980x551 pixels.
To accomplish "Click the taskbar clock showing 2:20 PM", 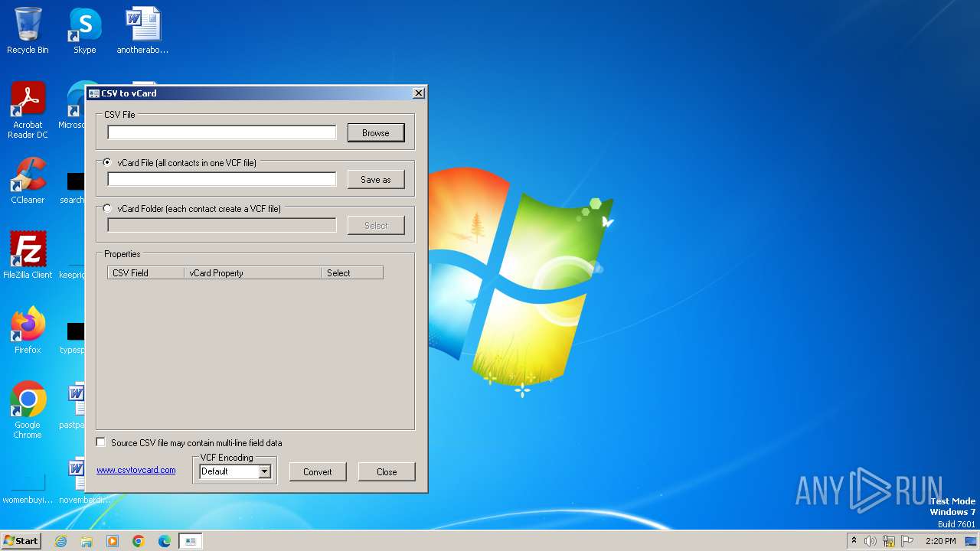I will coord(940,541).
